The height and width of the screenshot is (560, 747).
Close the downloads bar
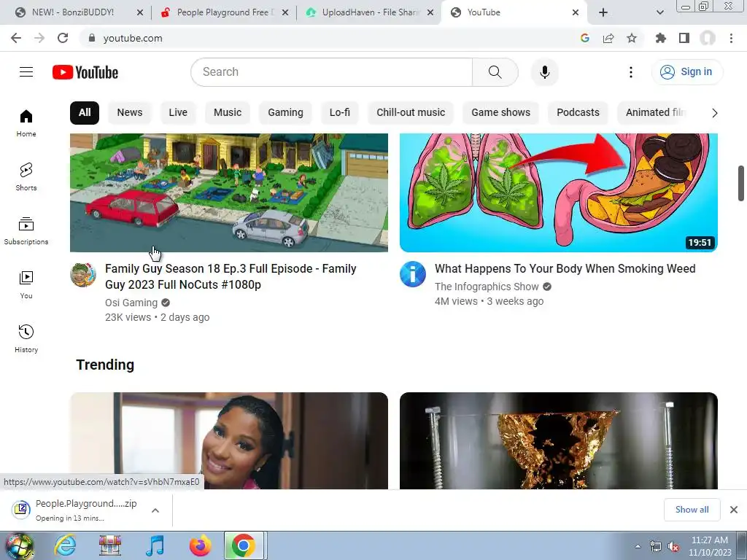734,510
